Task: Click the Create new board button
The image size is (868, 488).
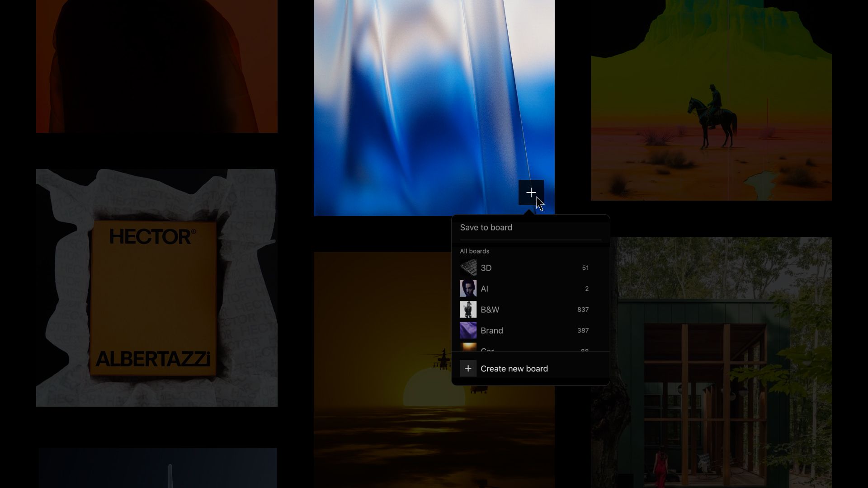Action: (x=530, y=369)
